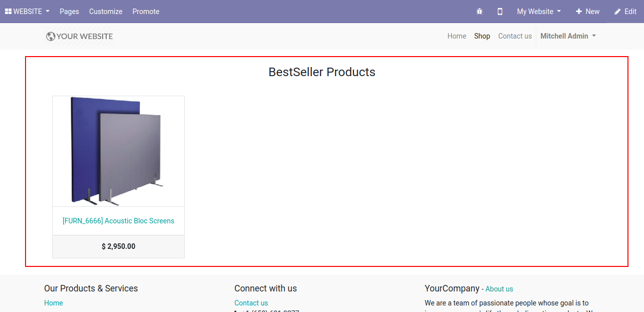Open the Pages menu
This screenshot has height=312, width=644.
[x=69, y=12]
